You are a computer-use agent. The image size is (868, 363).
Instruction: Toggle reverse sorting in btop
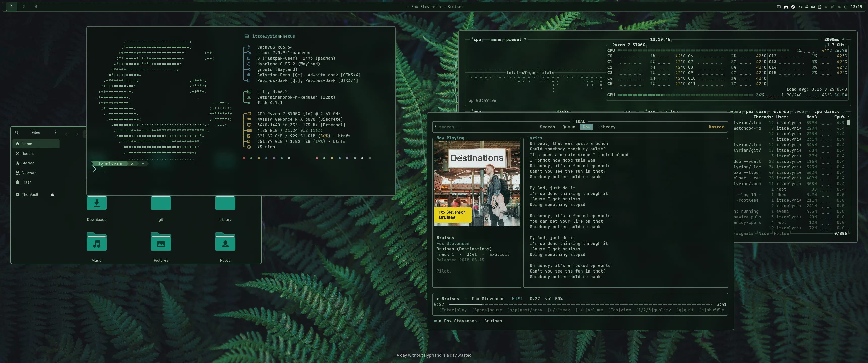tap(780, 112)
